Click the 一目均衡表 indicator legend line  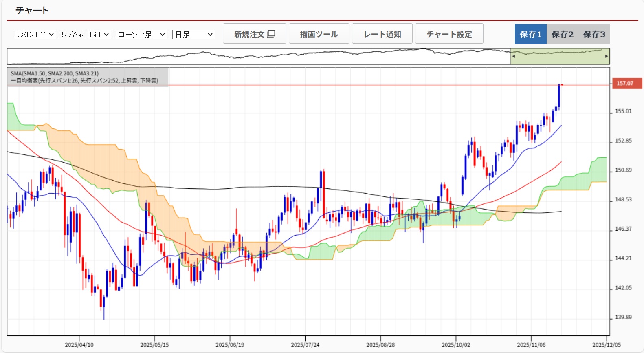84,81
